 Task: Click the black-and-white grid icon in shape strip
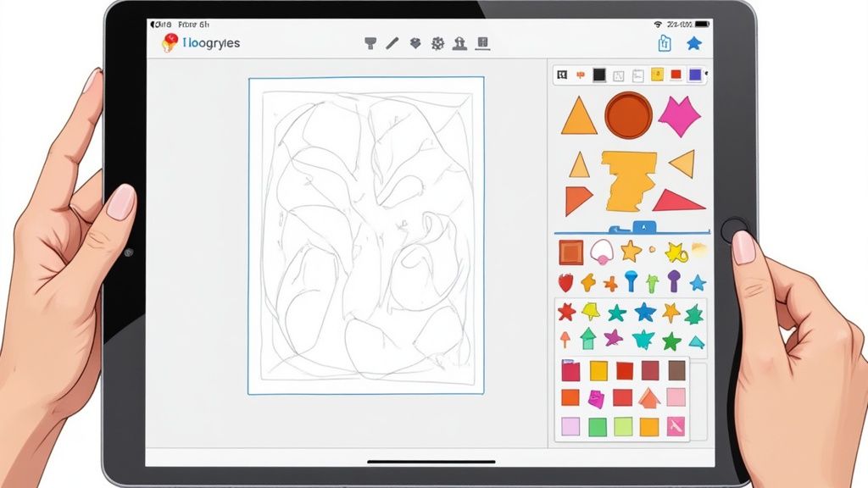pyautogui.click(x=562, y=75)
